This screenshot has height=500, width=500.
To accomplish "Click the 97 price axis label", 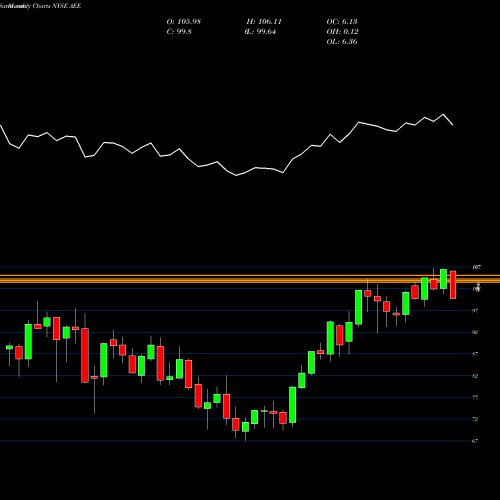I will (x=475, y=311).
